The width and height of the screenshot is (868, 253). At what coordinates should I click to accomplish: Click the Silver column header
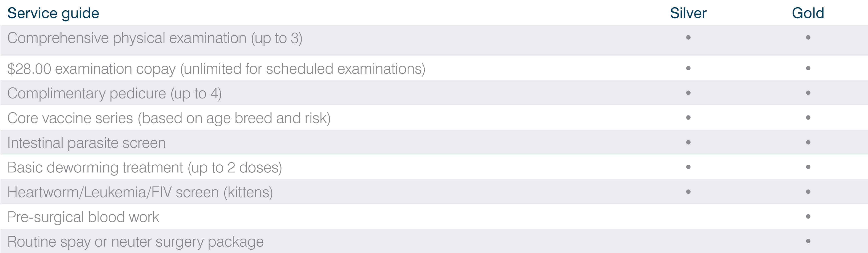pyautogui.click(x=688, y=13)
